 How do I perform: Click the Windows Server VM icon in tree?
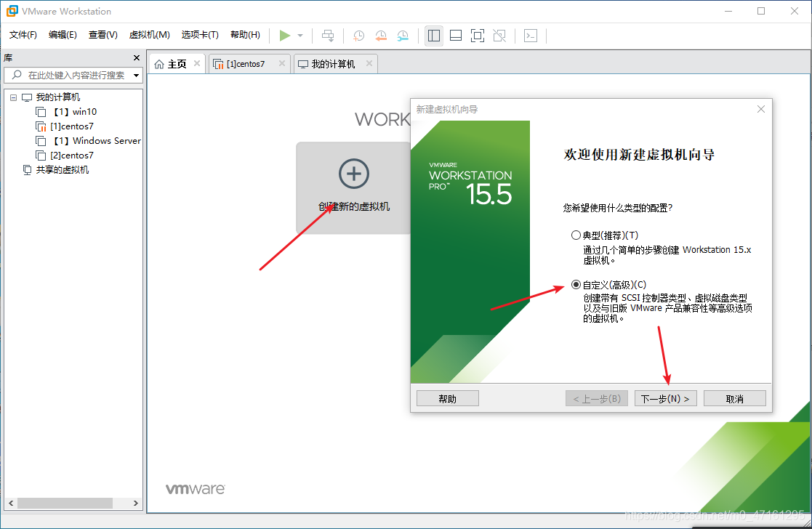(41, 141)
